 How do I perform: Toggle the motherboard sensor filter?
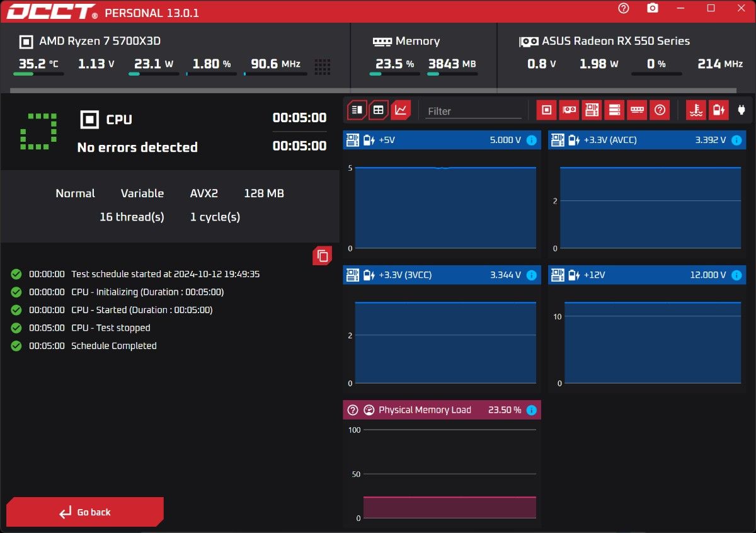[592, 110]
